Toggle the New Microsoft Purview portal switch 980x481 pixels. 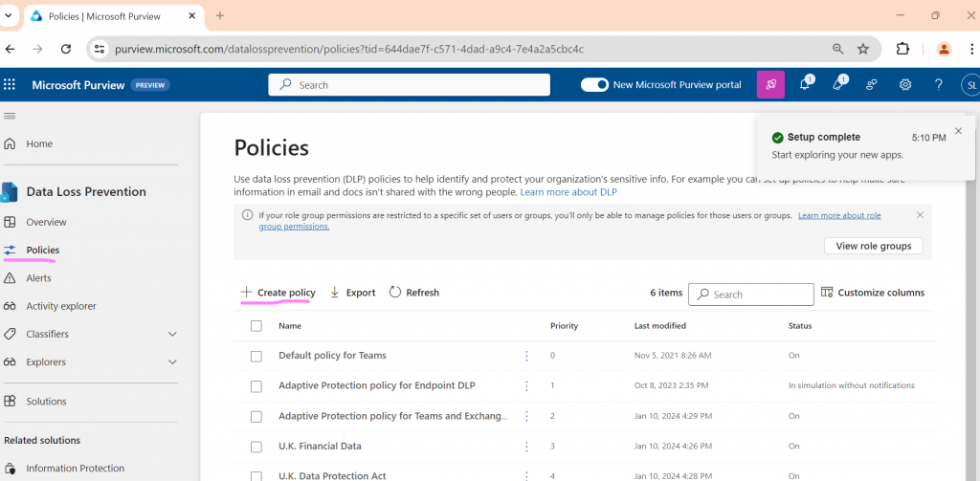coord(594,85)
